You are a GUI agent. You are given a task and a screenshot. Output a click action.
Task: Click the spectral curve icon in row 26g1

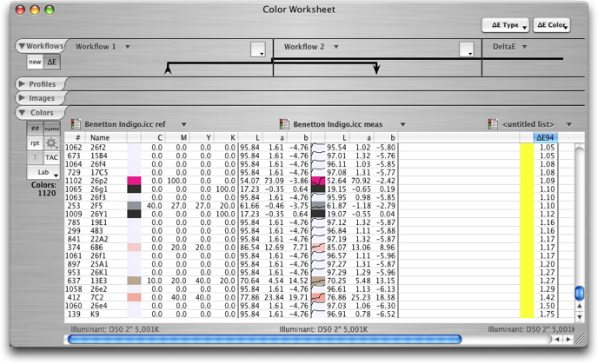tap(318, 189)
